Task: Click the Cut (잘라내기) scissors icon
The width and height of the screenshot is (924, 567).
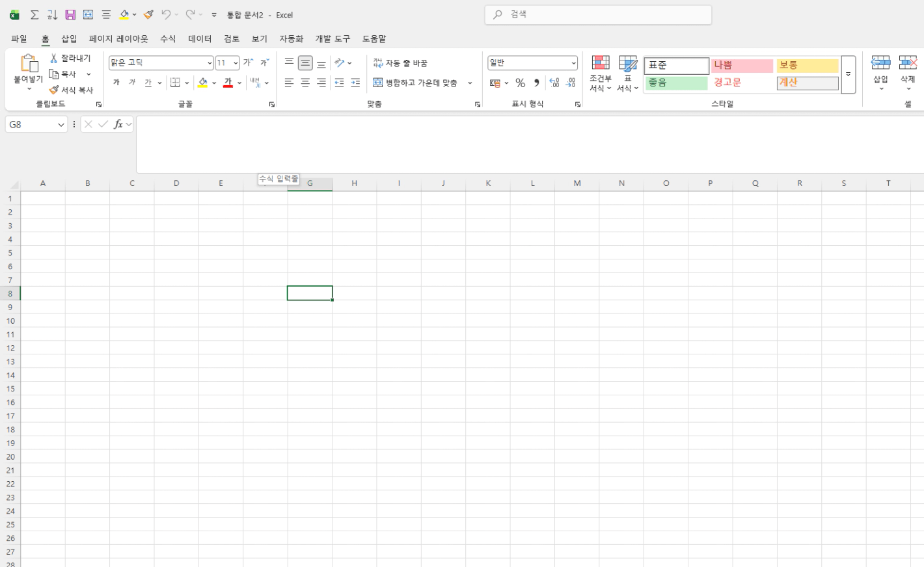Action: [x=54, y=59]
